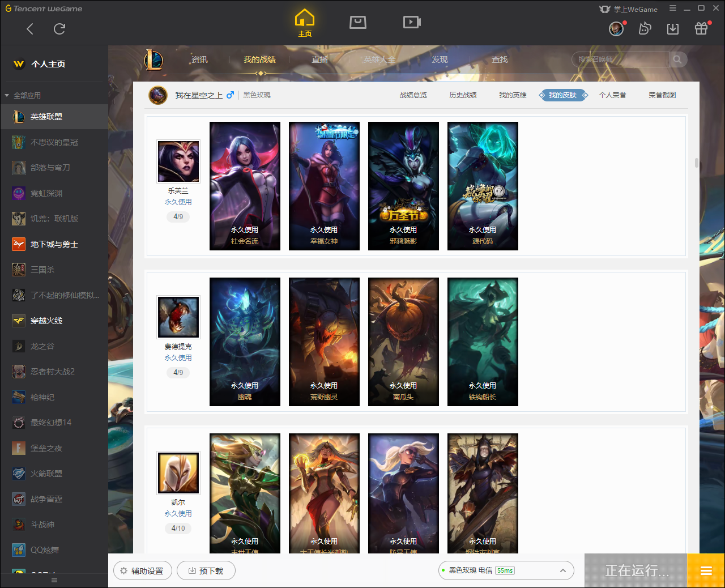Screen dimensions: 725x588
Task: Click the 费德提克 champion portrait
Action: [x=178, y=317]
